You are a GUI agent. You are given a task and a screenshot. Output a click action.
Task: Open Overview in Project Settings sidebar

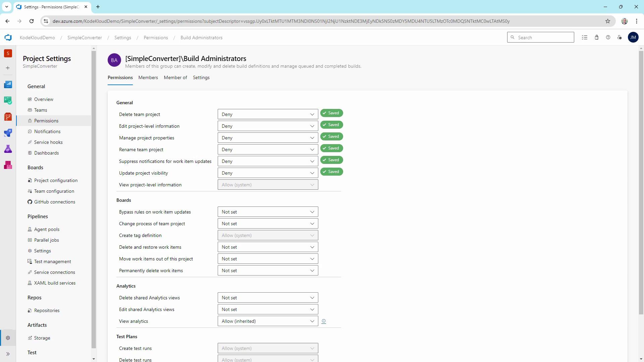click(x=44, y=99)
